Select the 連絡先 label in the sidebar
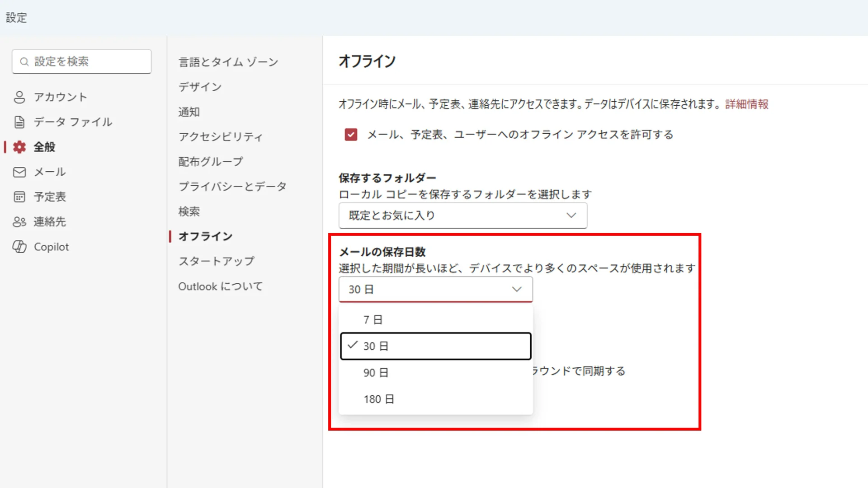868x488 pixels. click(50, 222)
